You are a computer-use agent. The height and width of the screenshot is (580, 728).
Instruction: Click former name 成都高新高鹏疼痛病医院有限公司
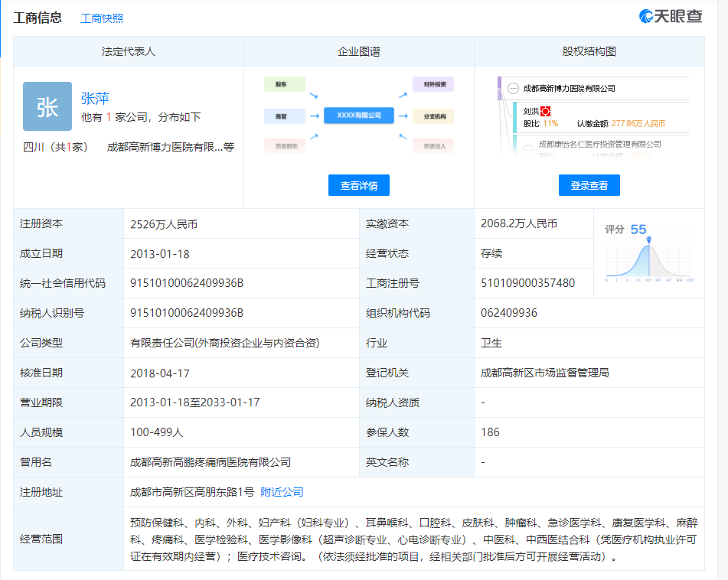(211, 462)
